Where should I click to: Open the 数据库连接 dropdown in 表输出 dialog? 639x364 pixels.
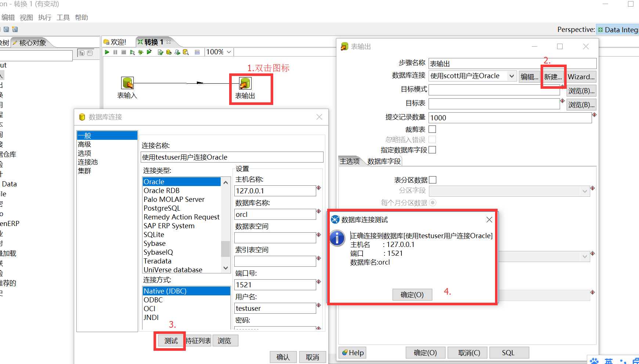coord(512,76)
